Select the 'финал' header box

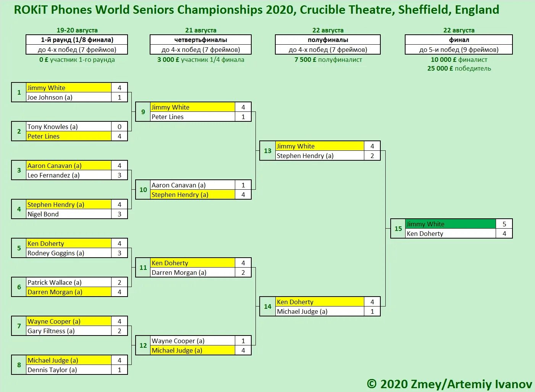pos(459,40)
